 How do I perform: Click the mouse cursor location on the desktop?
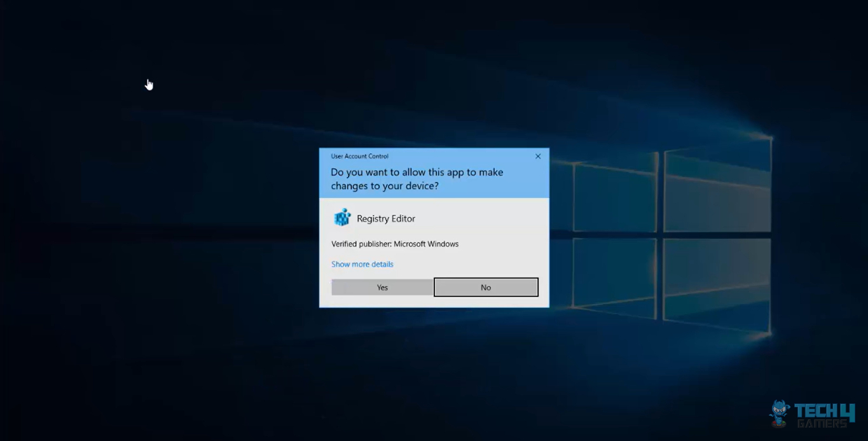[149, 83]
